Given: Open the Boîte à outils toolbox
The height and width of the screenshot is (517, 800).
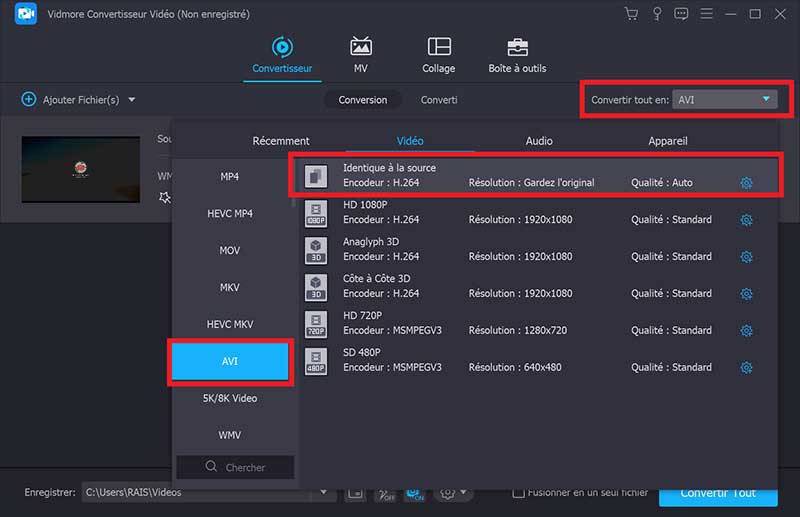Looking at the screenshot, I should 517,55.
